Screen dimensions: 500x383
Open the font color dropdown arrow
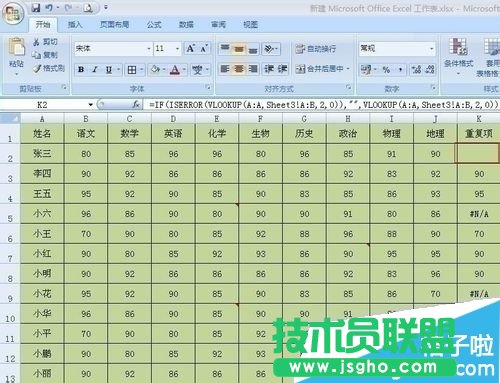(x=184, y=69)
